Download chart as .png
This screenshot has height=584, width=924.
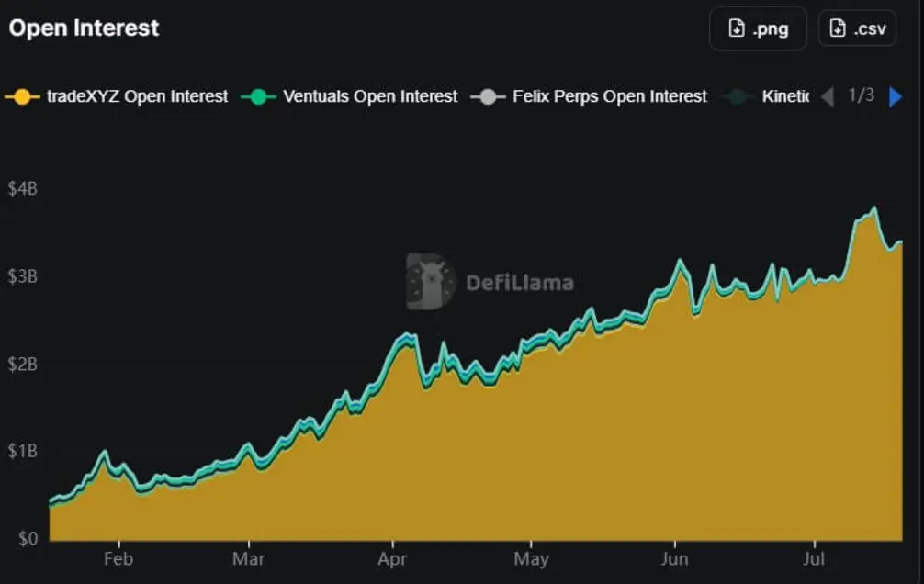(x=758, y=28)
